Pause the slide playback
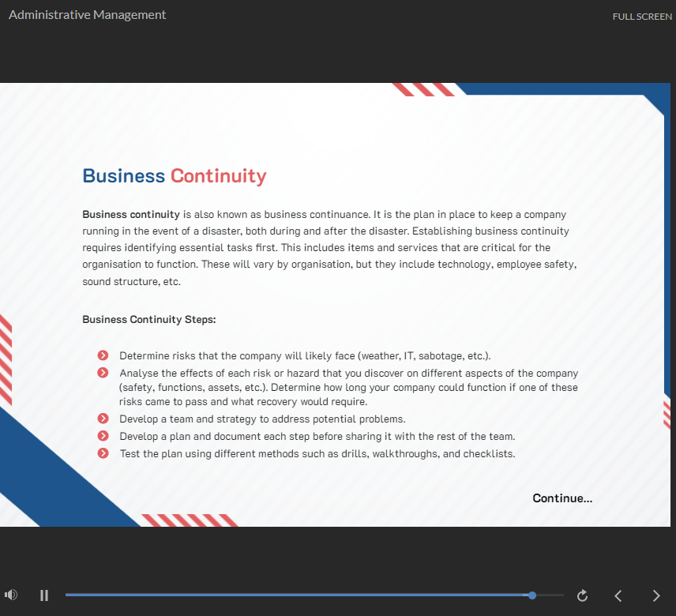This screenshot has height=616, width=676. [x=44, y=595]
